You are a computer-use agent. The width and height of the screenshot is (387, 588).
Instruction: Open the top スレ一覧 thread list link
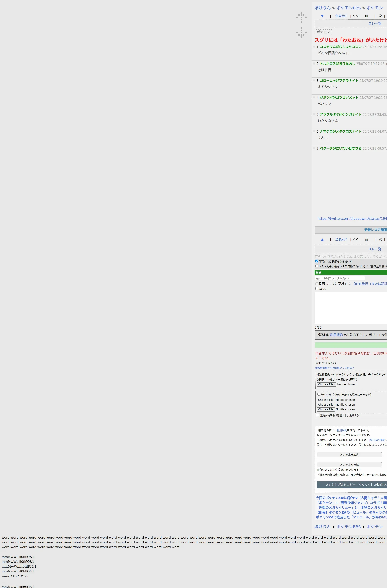375,23
